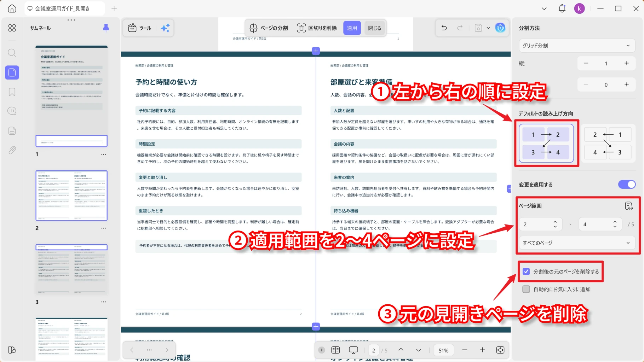644x362 pixels.
Task: Open the notifications bell
Action: [562, 8]
